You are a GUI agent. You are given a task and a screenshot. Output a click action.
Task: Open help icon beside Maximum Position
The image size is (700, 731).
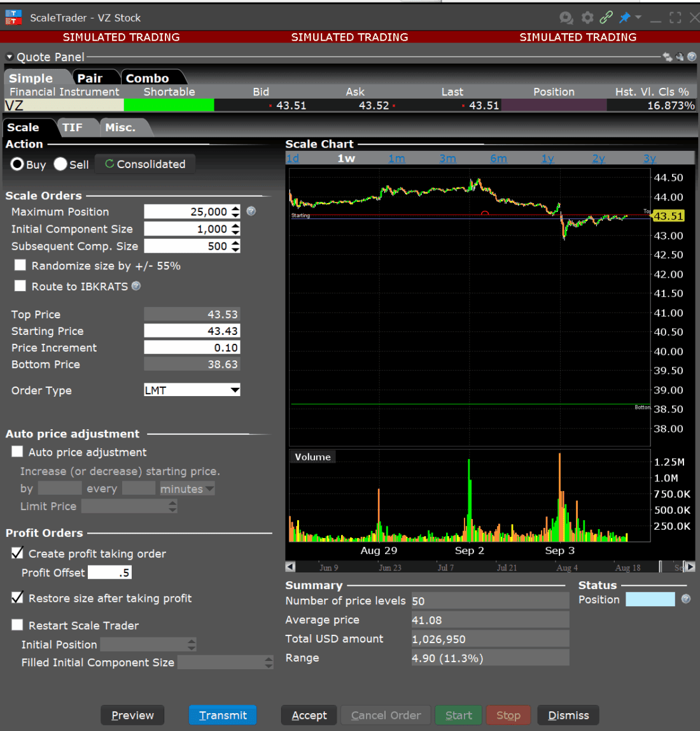tap(251, 211)
